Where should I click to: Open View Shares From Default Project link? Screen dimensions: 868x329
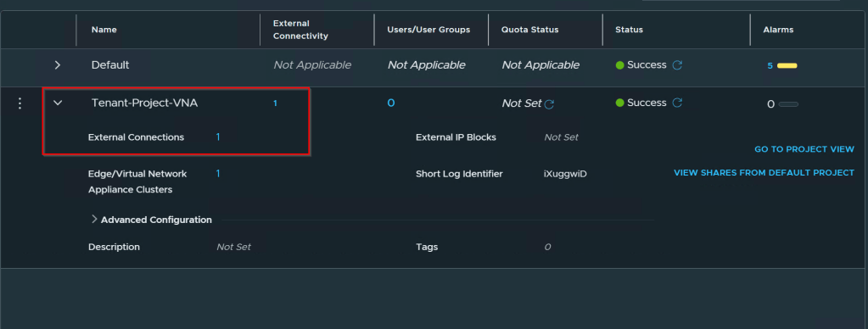coord(764,172)
